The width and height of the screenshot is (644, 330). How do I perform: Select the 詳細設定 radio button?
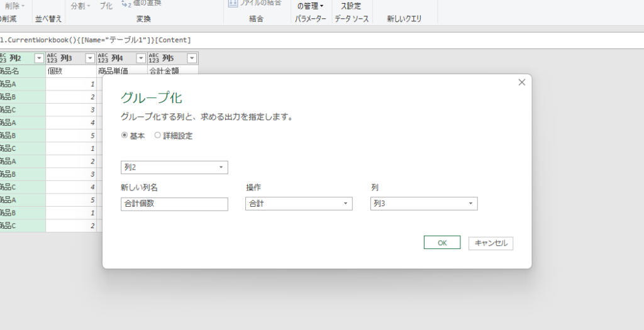point(158,135)
